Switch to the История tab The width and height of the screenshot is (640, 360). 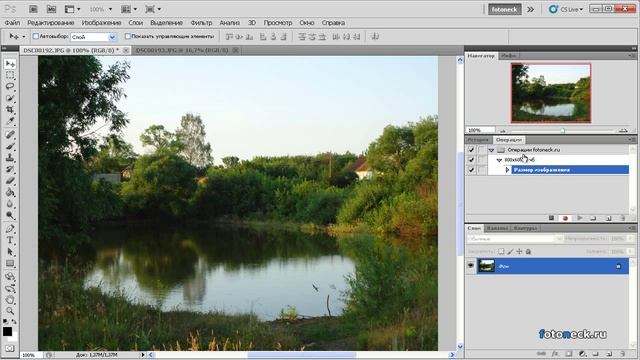pos(478,140)
